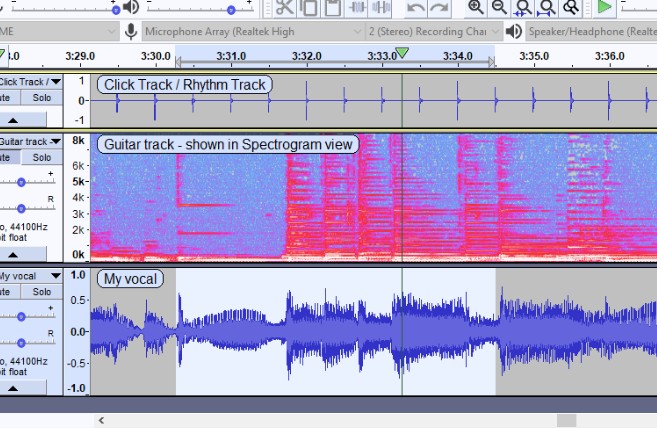This screenshot has height=428, width=657.
Task: Click speaker icon beside Speaker/Headphone dropdown
Action: pos(514,31)
